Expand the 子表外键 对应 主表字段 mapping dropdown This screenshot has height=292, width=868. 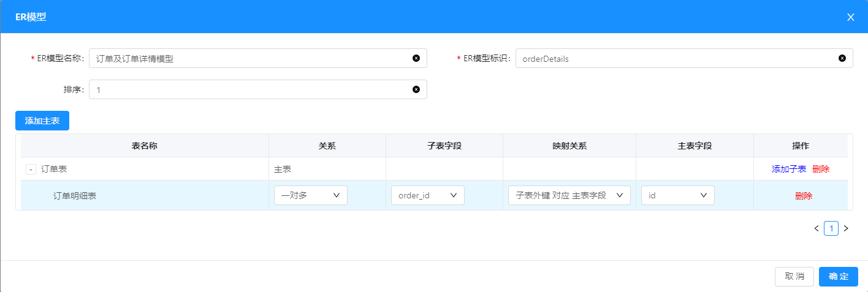click(569, 195)
